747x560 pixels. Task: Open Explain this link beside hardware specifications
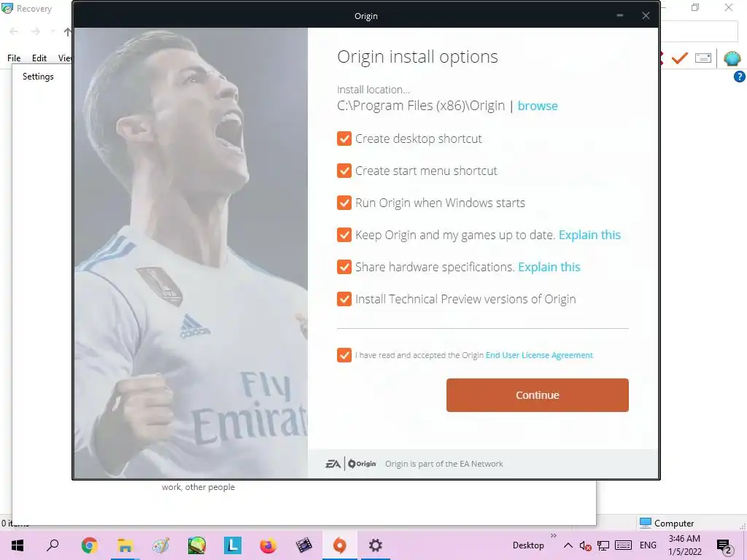549,267
